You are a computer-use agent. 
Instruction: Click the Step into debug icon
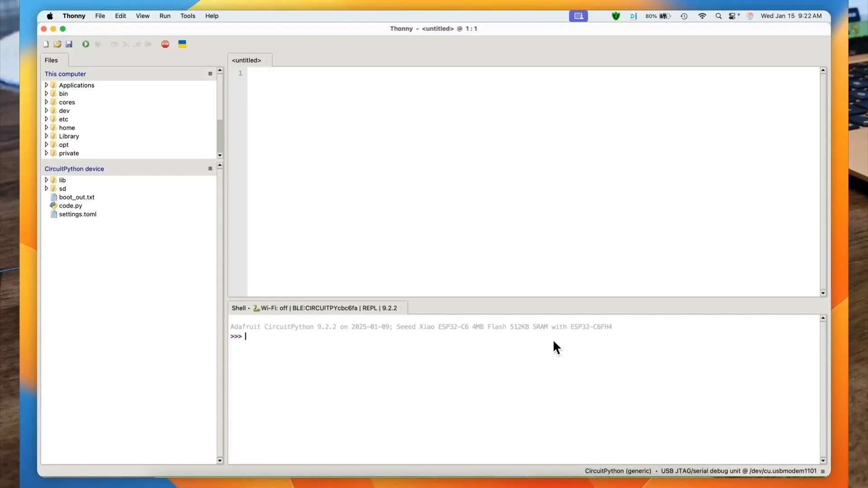pos(126,44)
